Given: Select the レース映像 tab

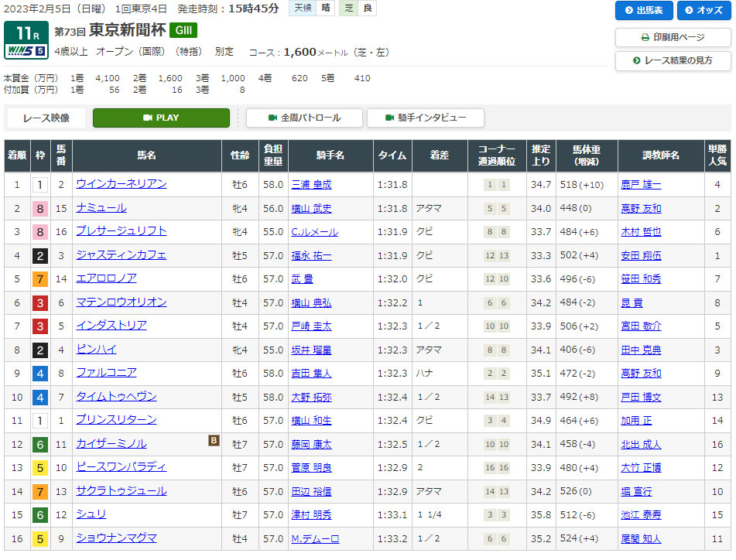Looking at the screenshot, I should pyautogui.click(x=46, y=118).
